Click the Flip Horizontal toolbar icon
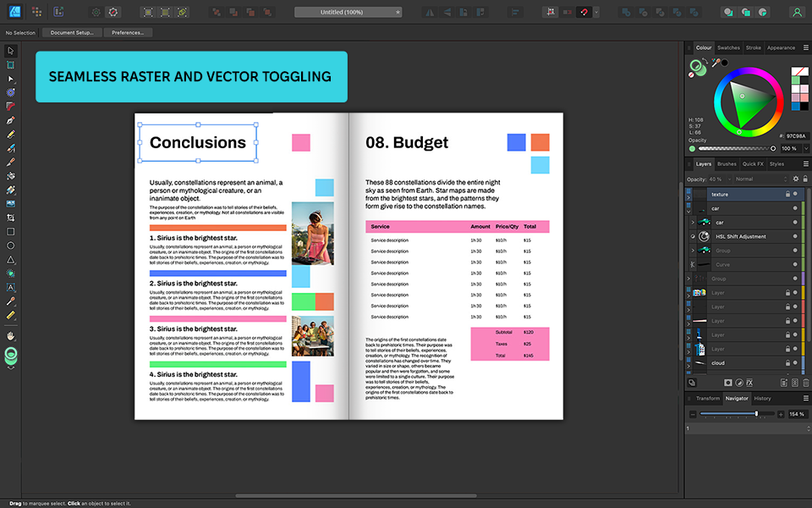The image size is (812, 508). pos(430,12)
